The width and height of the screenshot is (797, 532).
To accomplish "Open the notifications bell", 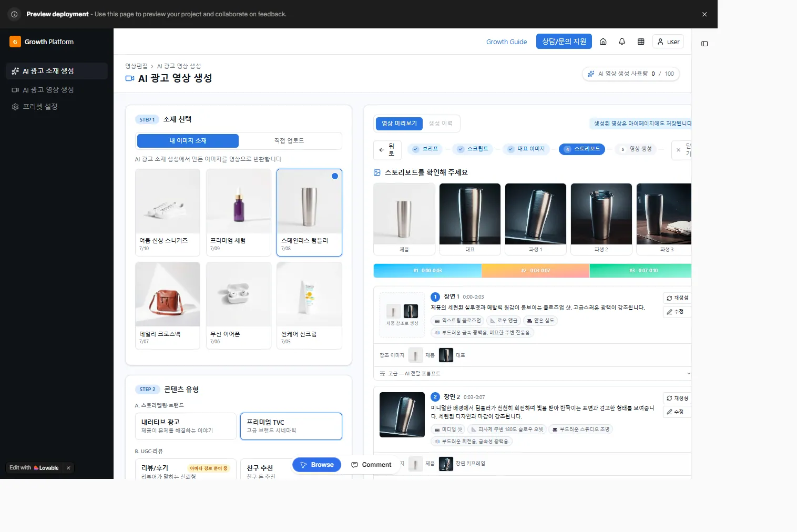I will pyautogui.click(x=622, y=42).
